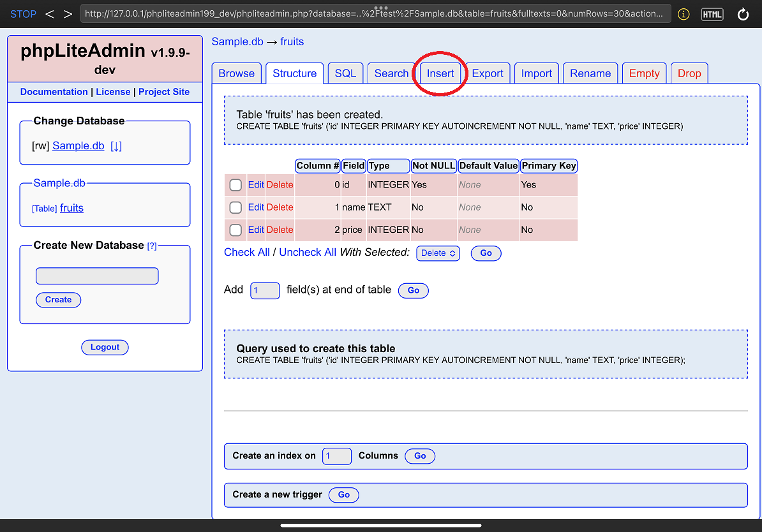Click the browser back arrow
This screenshot has height=532, width=762.
click(50, 14)
